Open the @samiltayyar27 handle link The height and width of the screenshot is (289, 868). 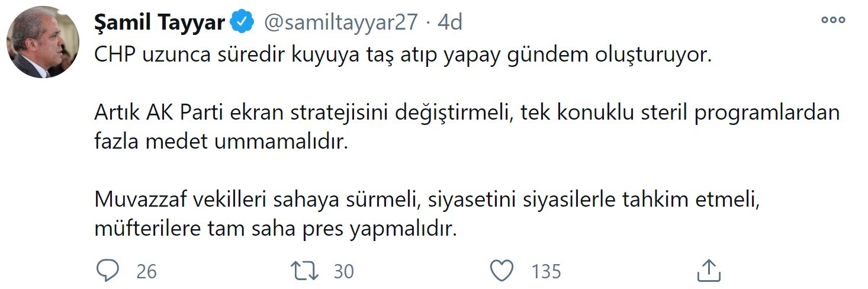click(x=340, y=23)
